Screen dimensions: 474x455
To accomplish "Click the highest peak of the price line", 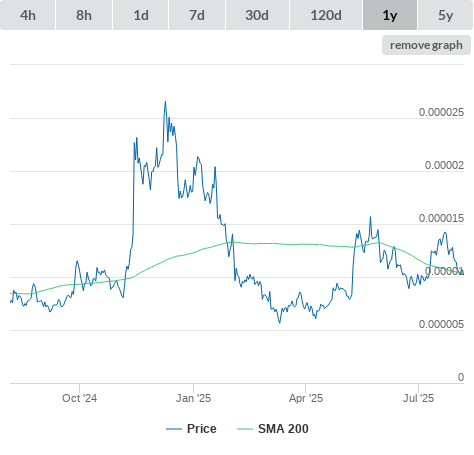I will pyautogui.click(x=165, y=102).
